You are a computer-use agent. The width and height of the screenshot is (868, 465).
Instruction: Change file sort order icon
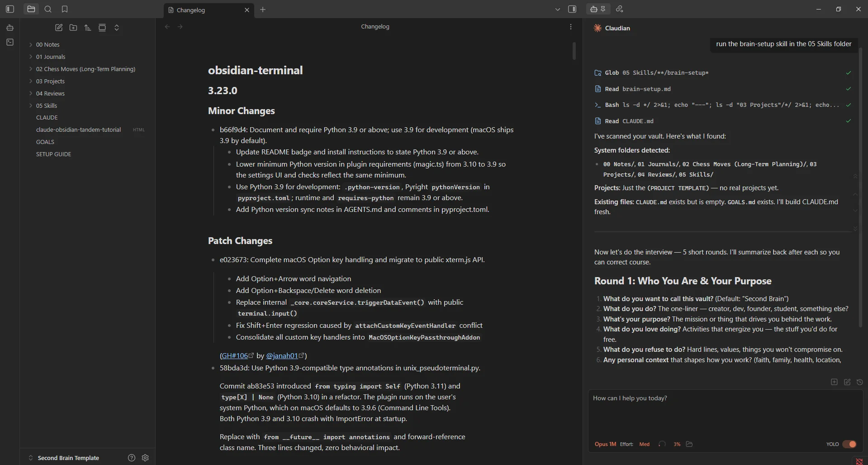88,28
